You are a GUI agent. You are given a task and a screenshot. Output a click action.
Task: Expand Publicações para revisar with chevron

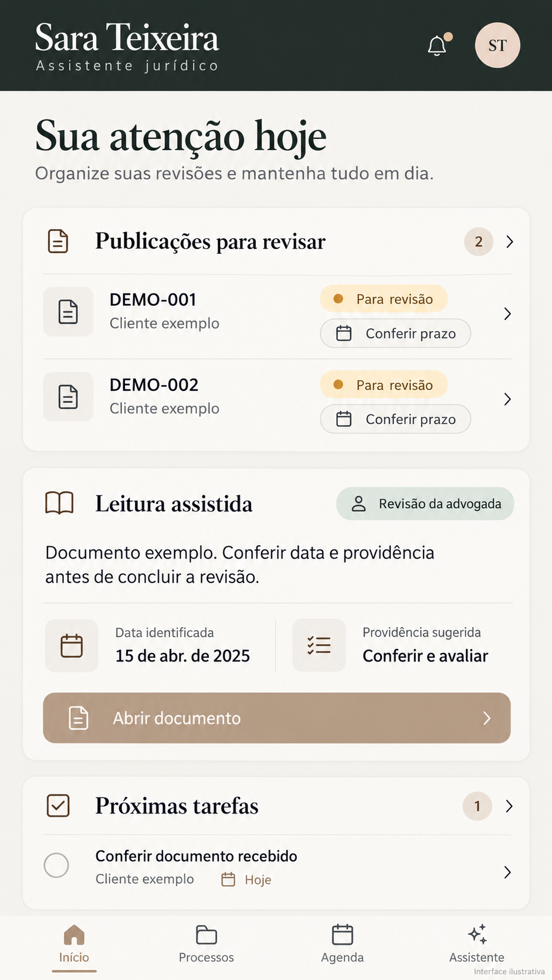click(x=509, y=241)
